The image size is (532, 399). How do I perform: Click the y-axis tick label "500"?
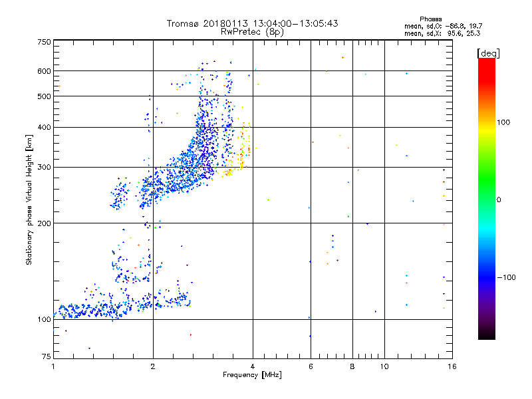tap(44, 96)
